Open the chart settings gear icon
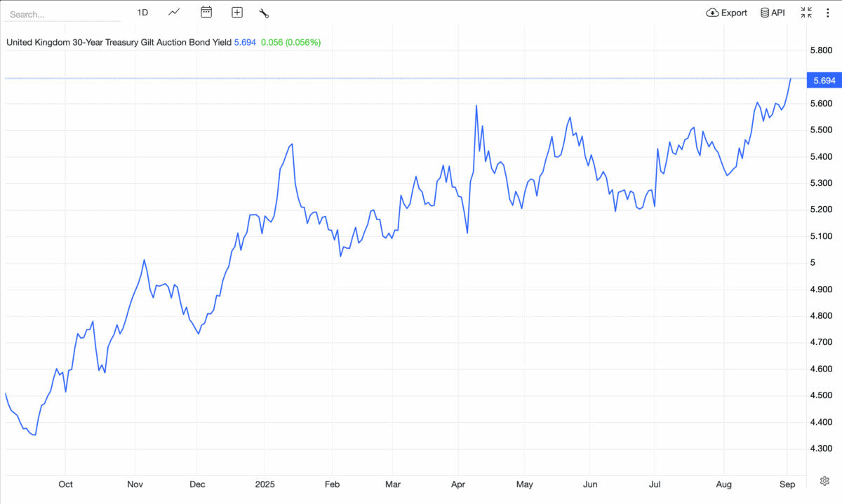The width and height of the screenshot is (842, 504). click(x=825, y=482)
